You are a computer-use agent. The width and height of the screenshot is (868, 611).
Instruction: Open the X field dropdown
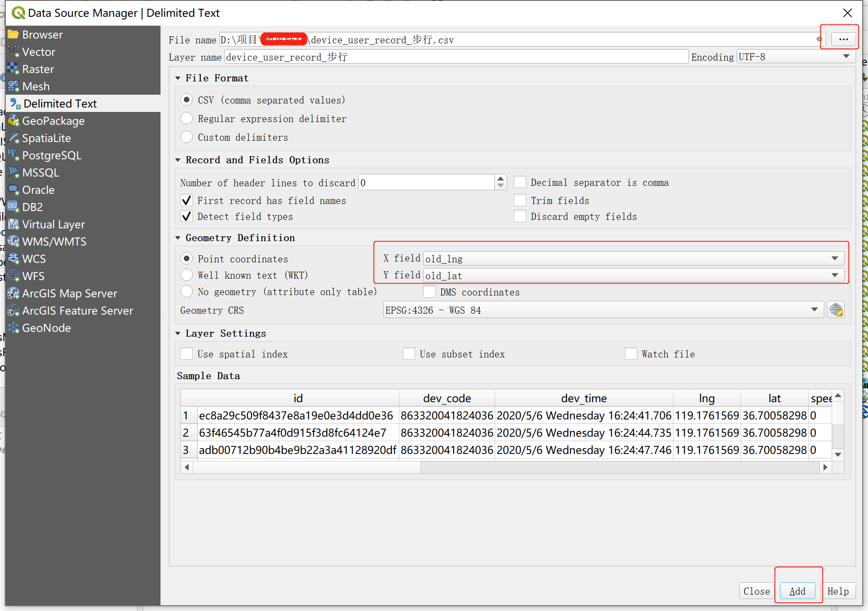pyautogui.click(x=835, y=258)
